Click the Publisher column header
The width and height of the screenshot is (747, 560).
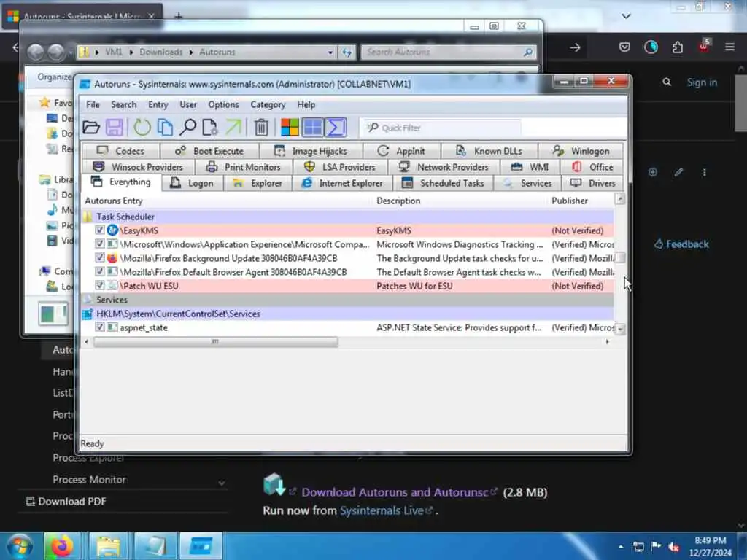coord(569,201)
